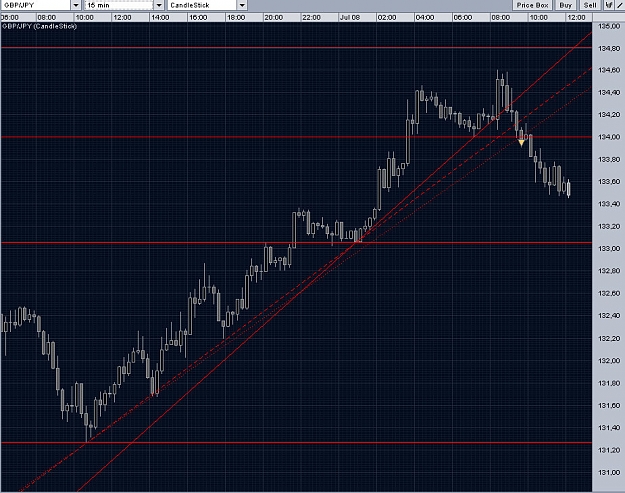Click the Sell button
Image resolution: width=625 pixels, height=493 pixels.
point(590,5)
